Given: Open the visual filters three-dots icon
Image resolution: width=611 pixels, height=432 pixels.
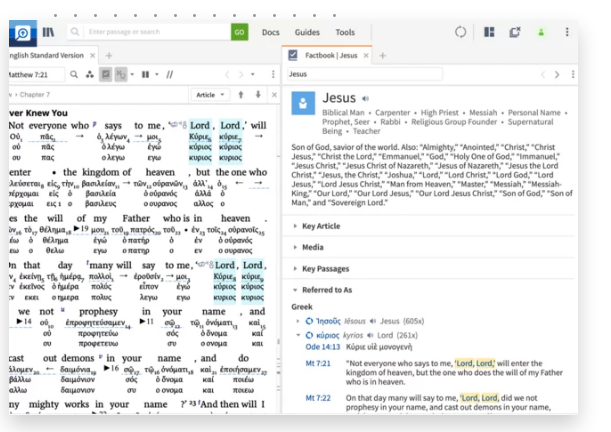Looking at the screenshot, I should pos(90,74).
